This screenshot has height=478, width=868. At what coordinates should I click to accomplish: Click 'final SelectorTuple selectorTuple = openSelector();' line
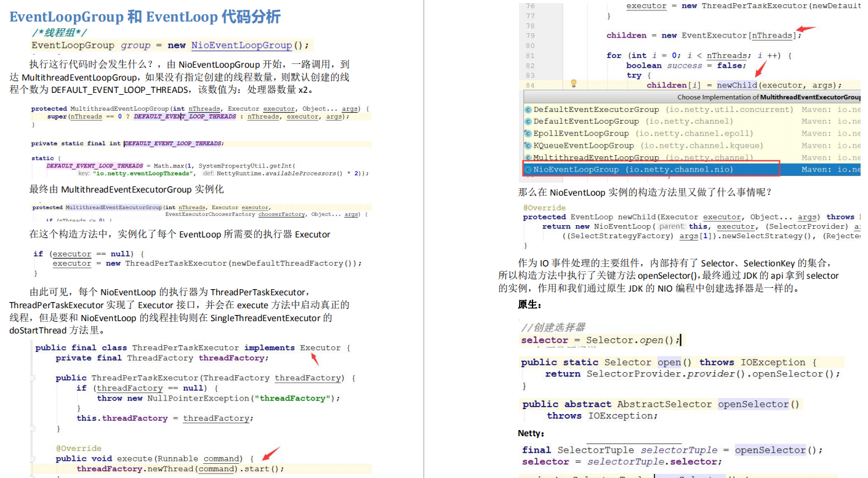pyautogui.click(x=672, y=450)
